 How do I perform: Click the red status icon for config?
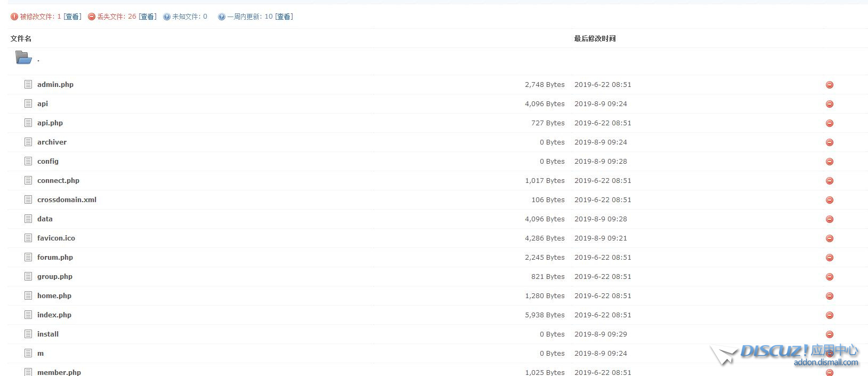(830, 162)
